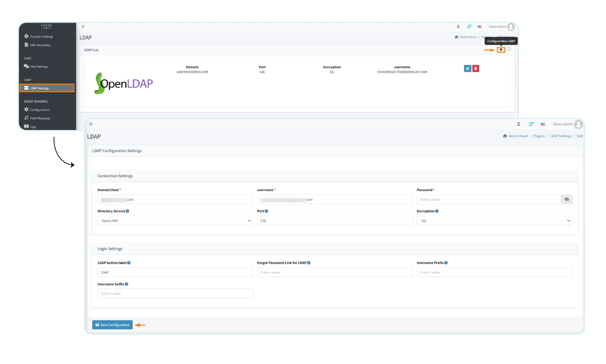
Task: Click the Port field showing 636
Action: 335,221
